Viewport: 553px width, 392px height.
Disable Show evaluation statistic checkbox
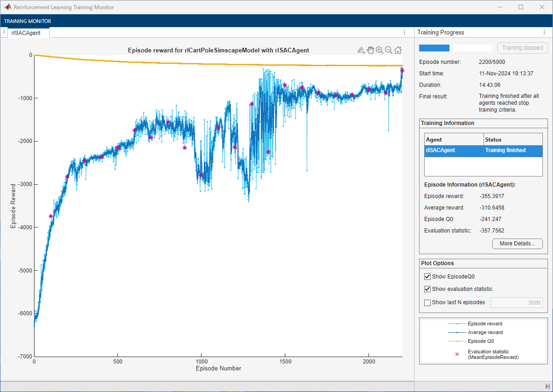(x=427, y=289)
